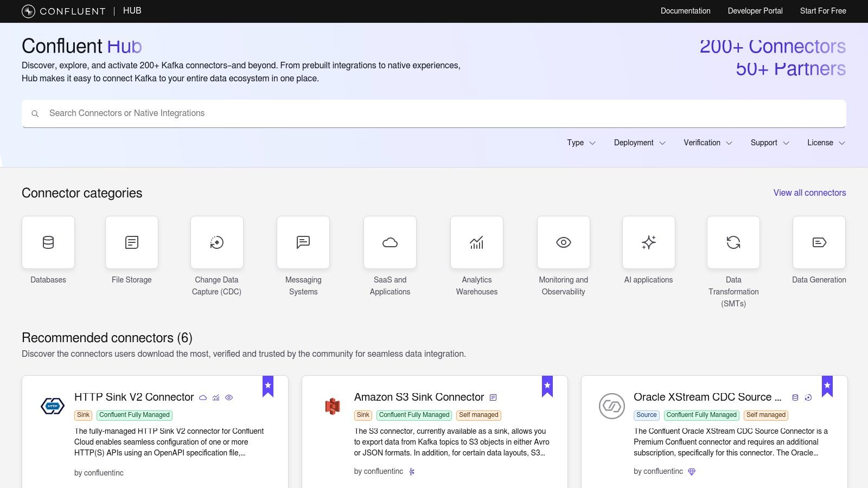Click the Analytics Warehouses chart icon
The height and width of the screenshot is (488, 868).
[476, 242]
